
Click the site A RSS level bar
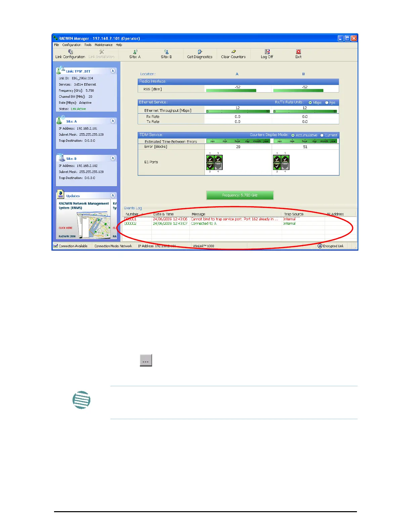tap(231, 90)
